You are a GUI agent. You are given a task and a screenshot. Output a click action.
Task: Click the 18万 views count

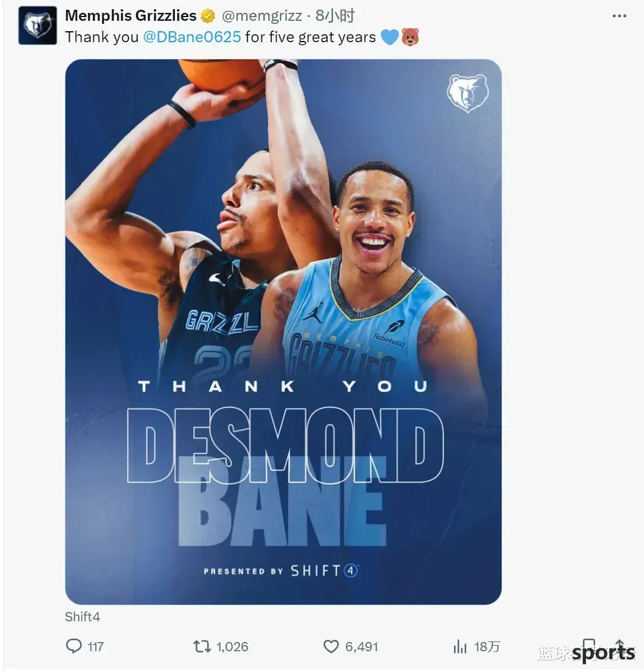click(487, 647)
